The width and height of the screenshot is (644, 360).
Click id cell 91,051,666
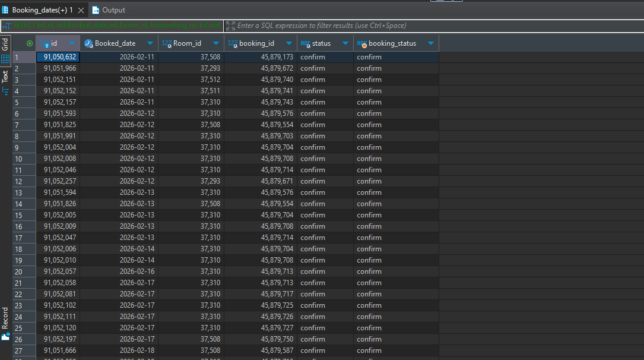58,350
